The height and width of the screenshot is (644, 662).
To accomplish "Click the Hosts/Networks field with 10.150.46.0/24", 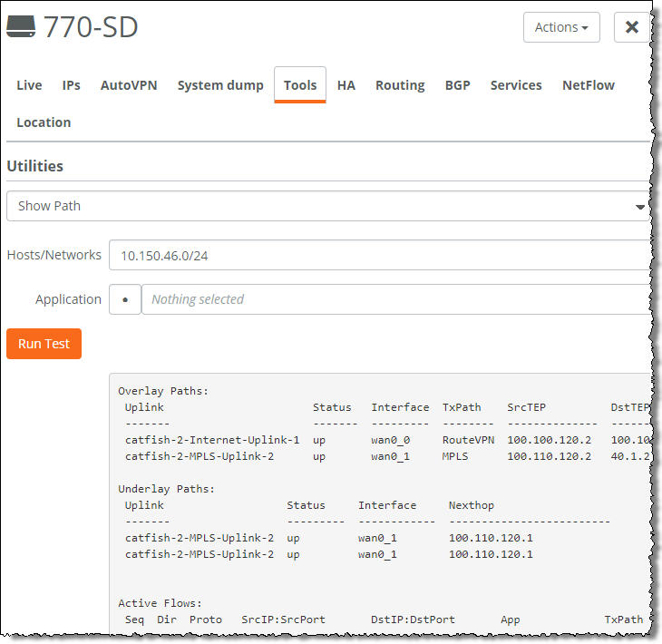I will [380, 255].
